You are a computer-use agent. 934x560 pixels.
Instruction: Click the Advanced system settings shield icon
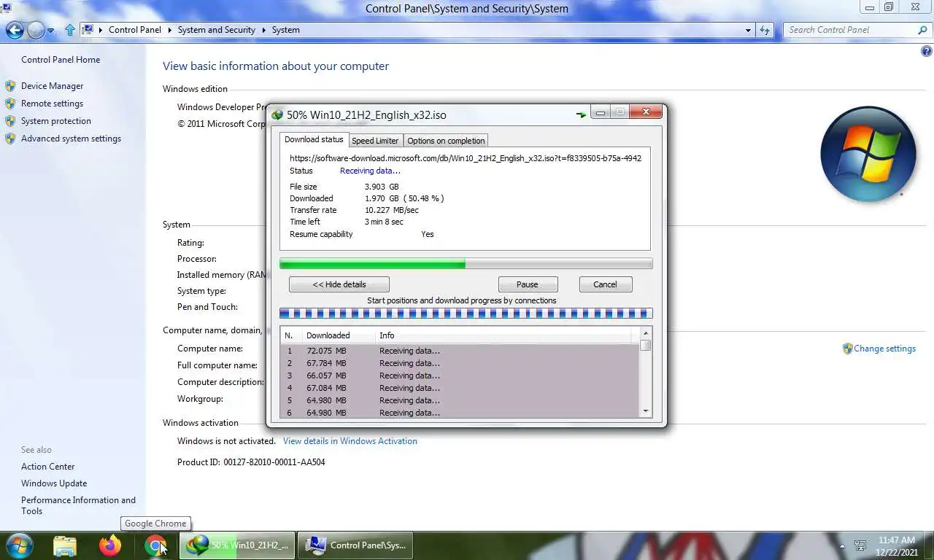[x=10, y=139]
